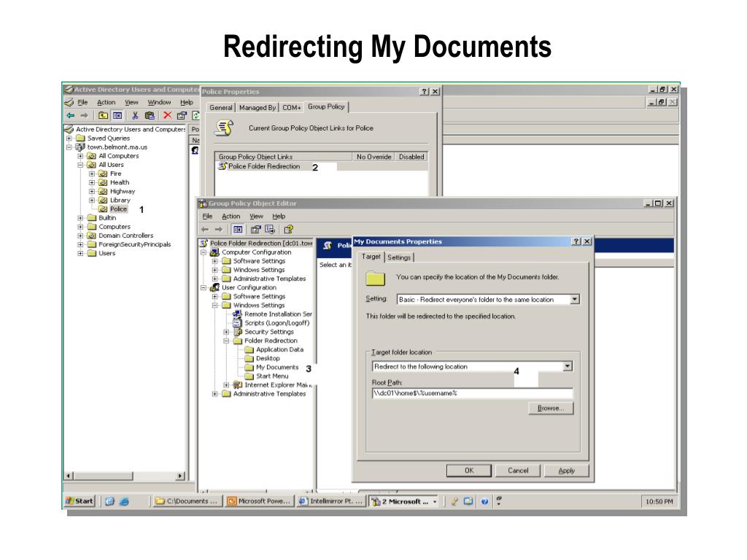Screen dimensions: 747x560
Task: Click Export List icon in Group Policy Editor toolbar
Action: coord(270,230)
